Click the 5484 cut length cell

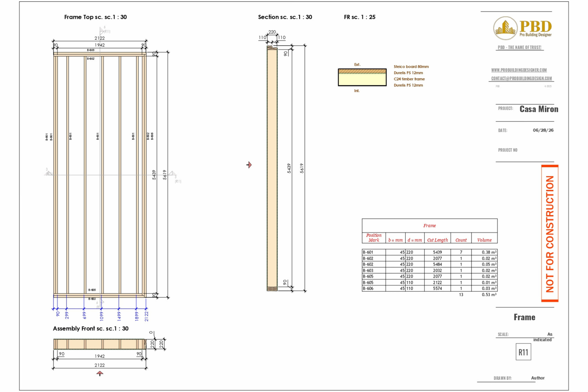click(x=437, y=264)
